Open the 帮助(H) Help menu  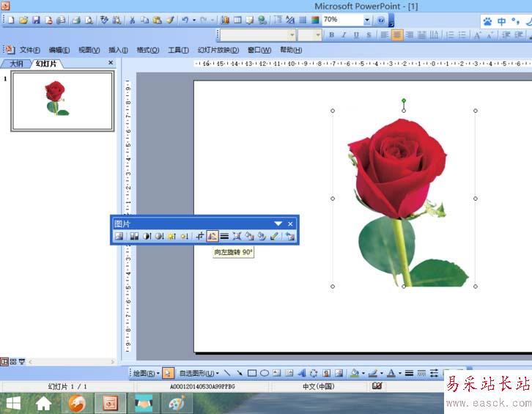[291, 51]
